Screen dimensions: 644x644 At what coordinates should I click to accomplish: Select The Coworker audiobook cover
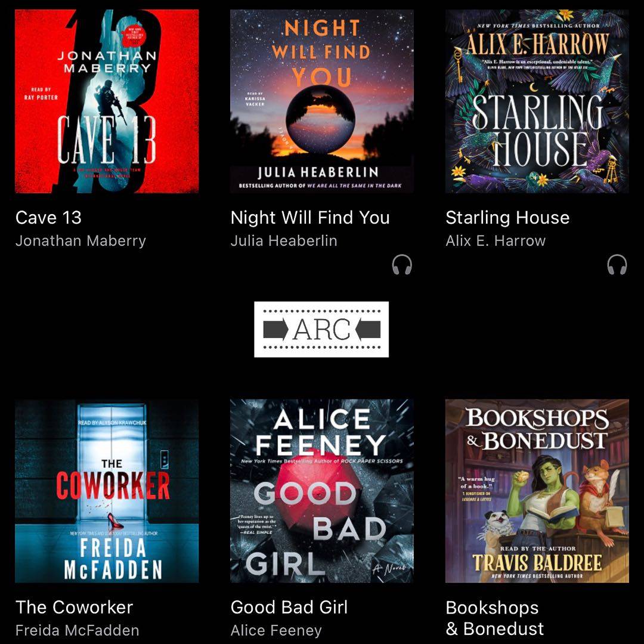click(x=107, y=491)
